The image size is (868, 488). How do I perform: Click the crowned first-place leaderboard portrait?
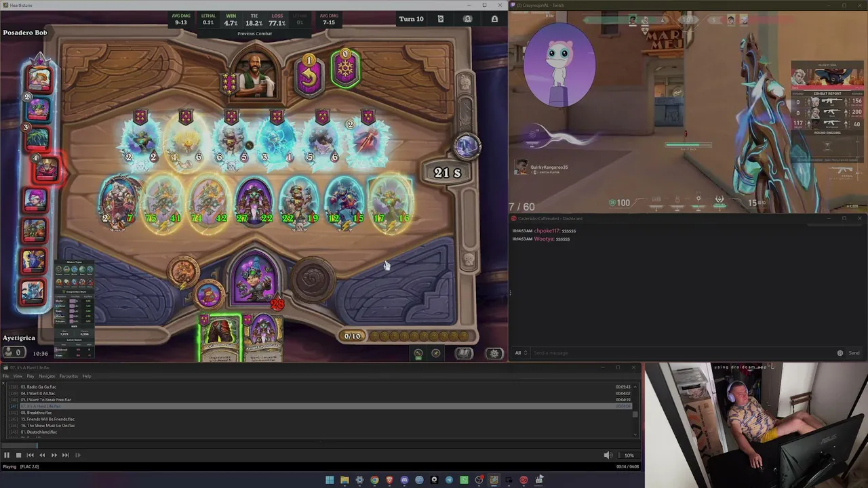pyautogui.click(x=39, y=78)
